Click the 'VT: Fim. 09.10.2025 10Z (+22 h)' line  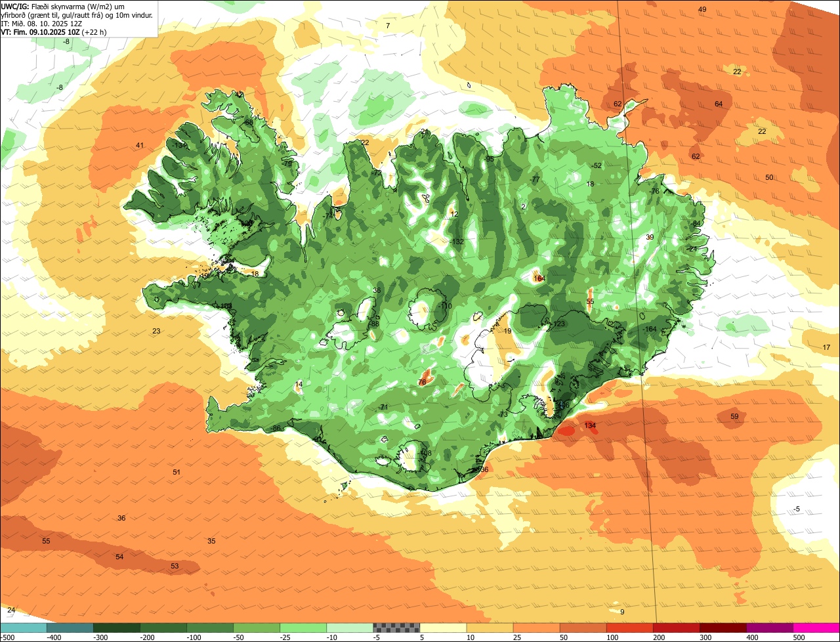pos(54,32)
